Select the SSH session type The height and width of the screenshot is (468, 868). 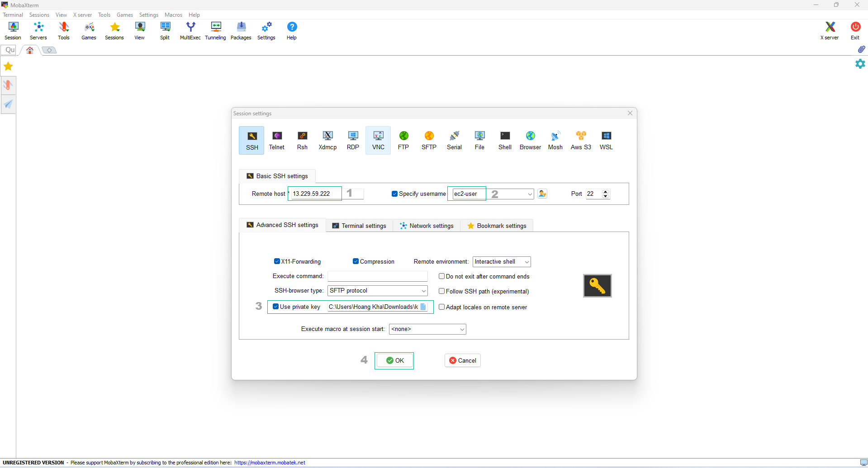click(252, 141)
